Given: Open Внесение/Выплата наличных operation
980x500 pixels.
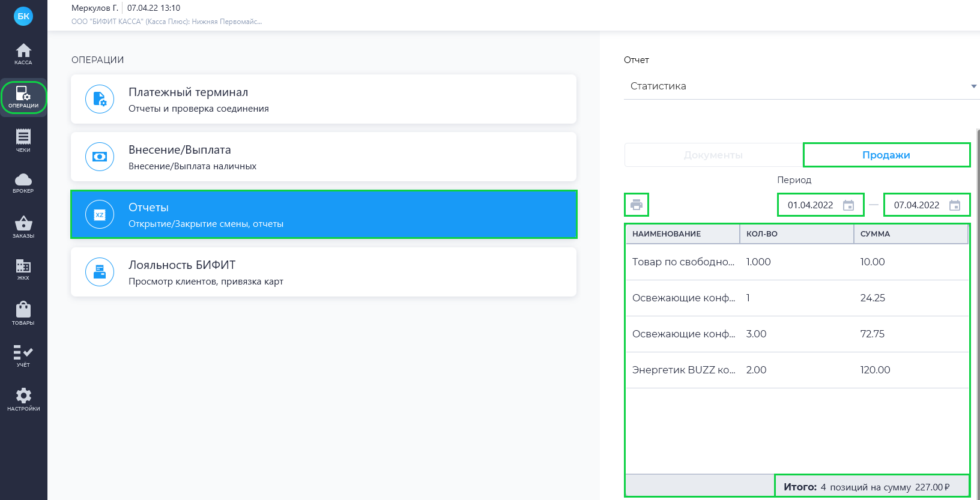Looking at the screenshot, I should [x=324, y=157].
